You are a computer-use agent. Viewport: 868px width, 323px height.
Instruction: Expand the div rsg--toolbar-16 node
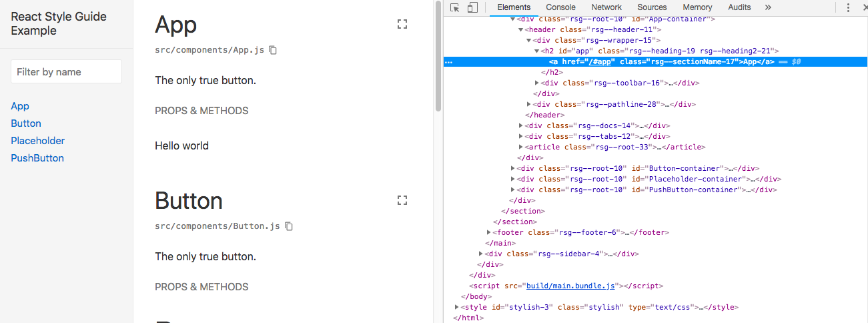coord(537,83)
